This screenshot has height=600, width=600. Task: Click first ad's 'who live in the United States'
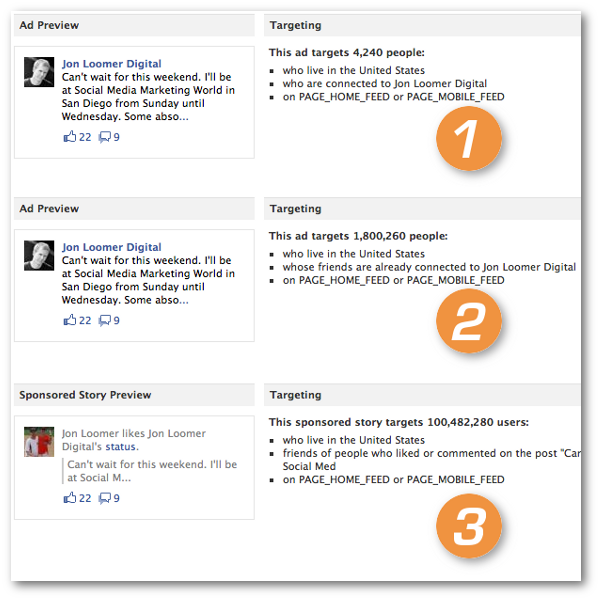pyautogui.click(x=354, y=70)
